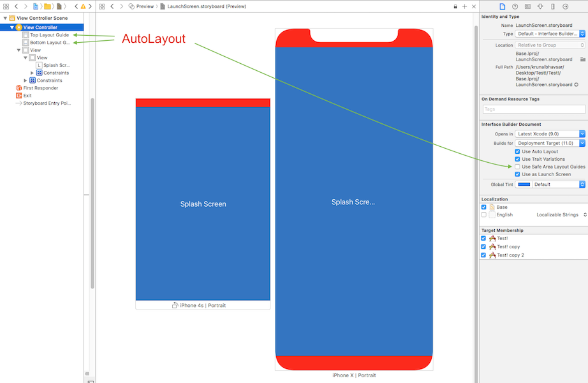Toggle Use Auto Layout checkbox
The width and height of the screenshot is (588, 383).
click(x=517, y=152)
